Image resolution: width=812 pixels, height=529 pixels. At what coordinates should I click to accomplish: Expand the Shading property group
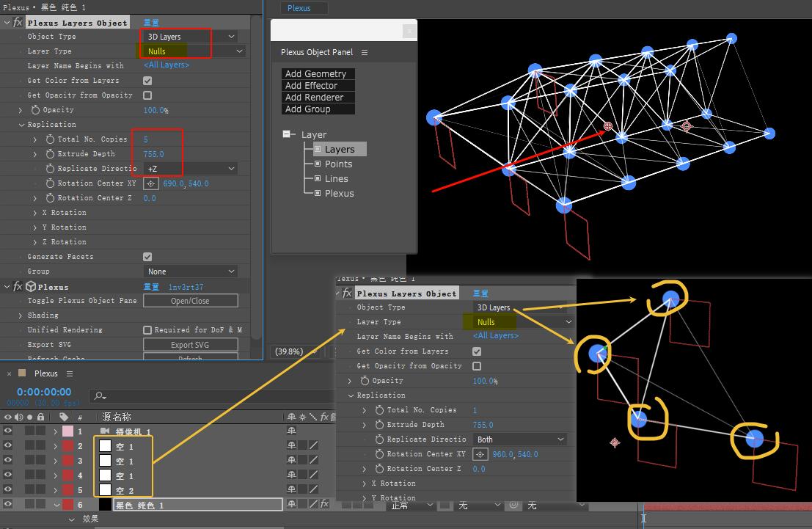20,315
